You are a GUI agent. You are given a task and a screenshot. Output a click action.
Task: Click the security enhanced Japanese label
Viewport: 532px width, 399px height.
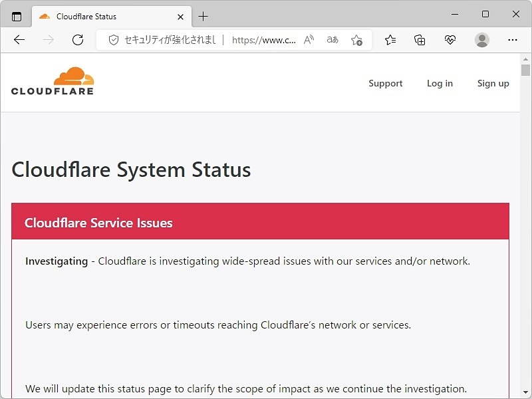point(170,40)
